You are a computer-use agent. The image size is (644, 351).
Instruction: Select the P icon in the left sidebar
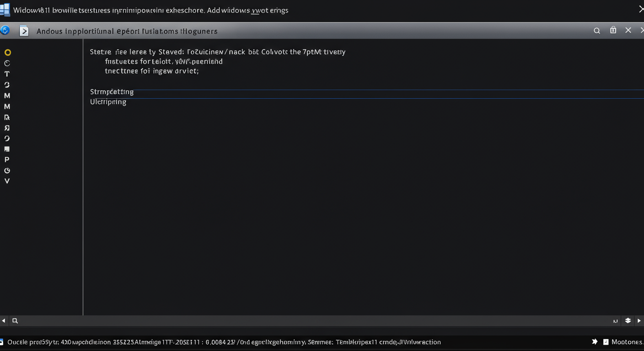[x=7, y=160]
